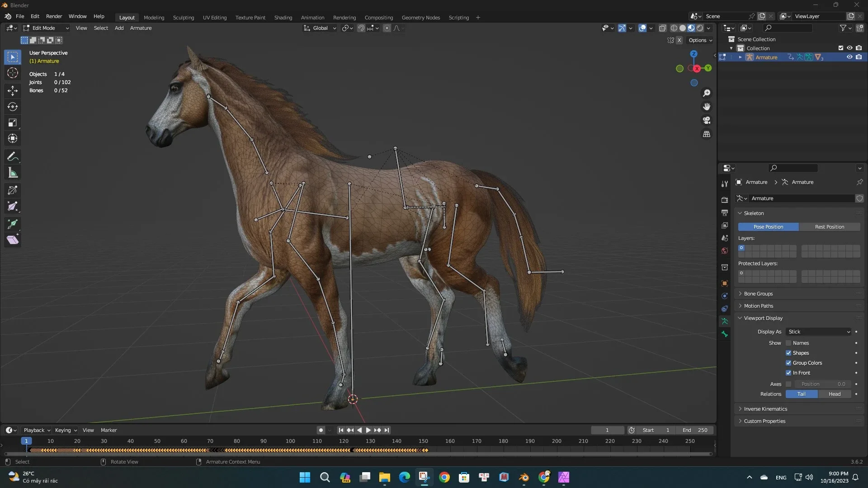Toggle Collection exclude checkbox in outliner

[841, 48]
